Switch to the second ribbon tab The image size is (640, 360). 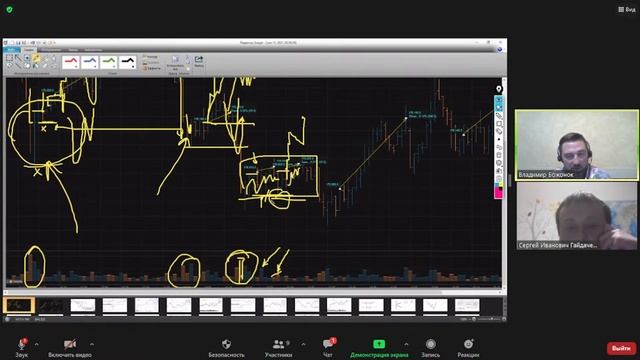[29, 50]
